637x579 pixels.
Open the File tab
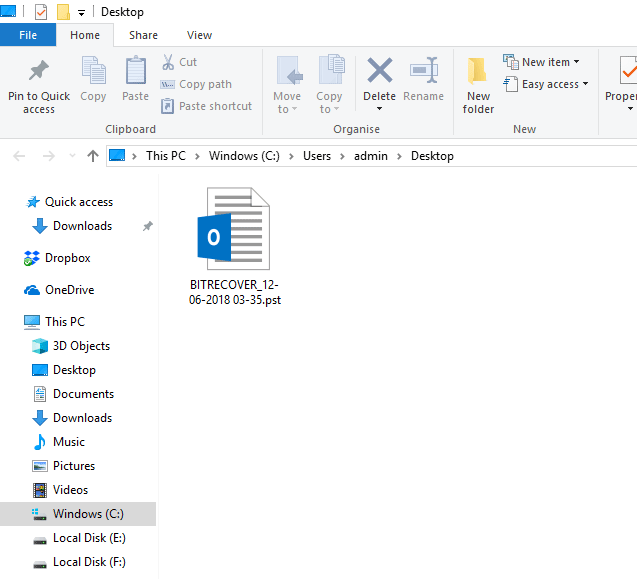click(28, 35)
